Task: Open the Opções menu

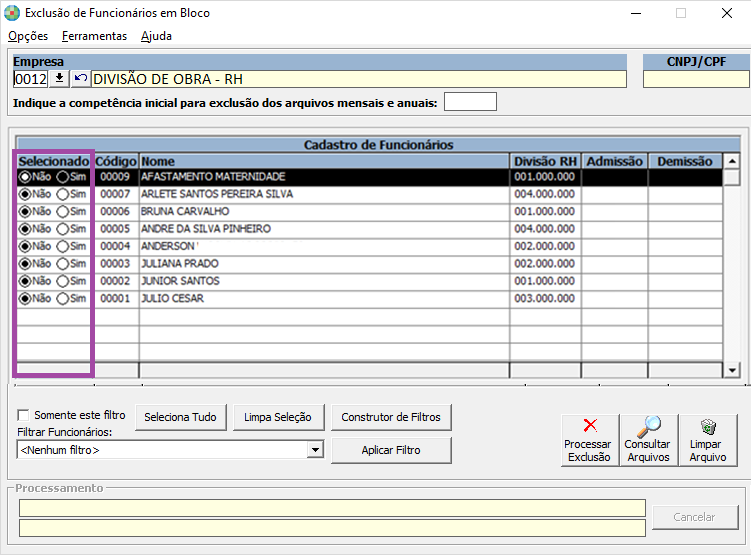Action: click(28, 36)
